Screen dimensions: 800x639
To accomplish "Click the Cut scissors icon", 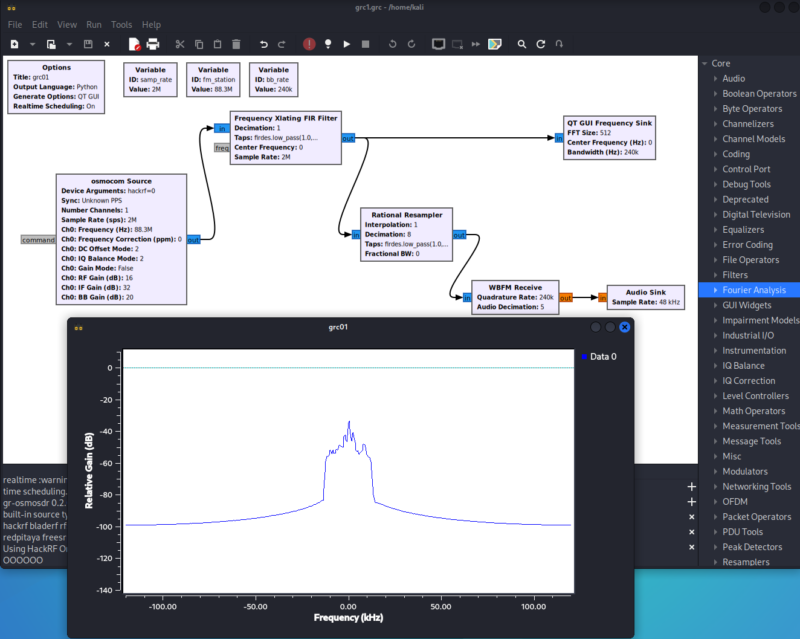I will [180, 44].
